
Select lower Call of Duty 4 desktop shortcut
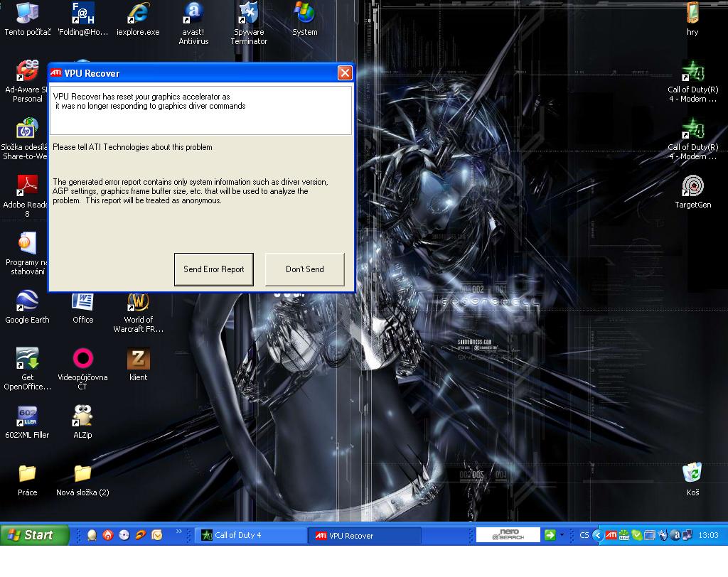(692, 139)
